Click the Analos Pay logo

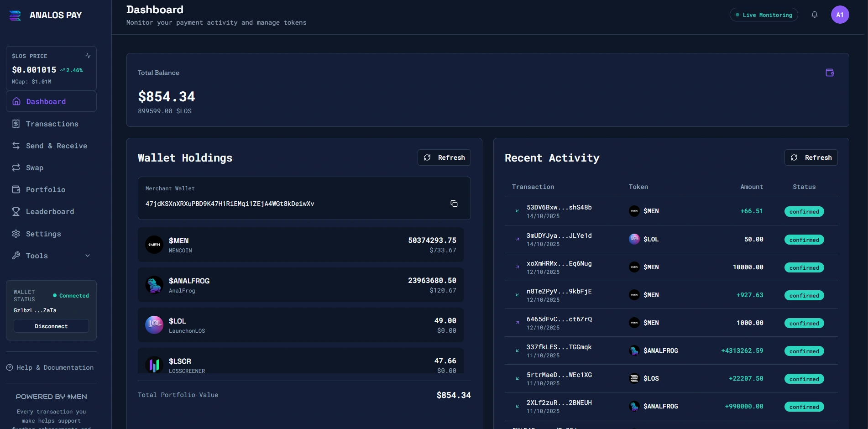(16, 16)
